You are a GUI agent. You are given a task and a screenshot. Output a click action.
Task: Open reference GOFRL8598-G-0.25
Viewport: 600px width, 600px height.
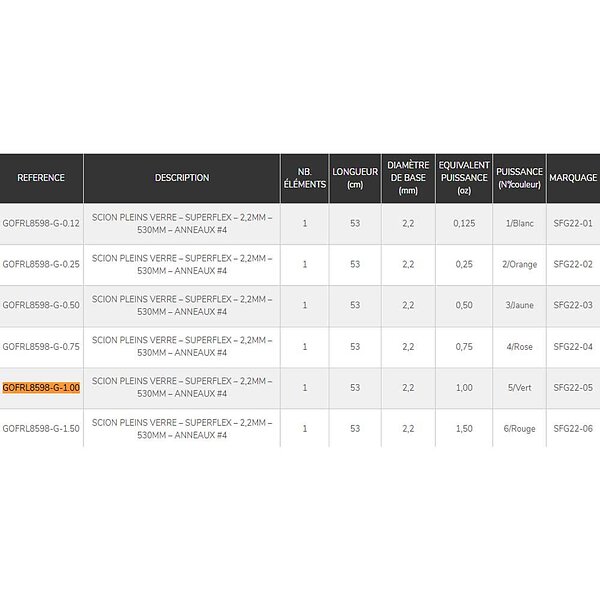pos(41,264)
